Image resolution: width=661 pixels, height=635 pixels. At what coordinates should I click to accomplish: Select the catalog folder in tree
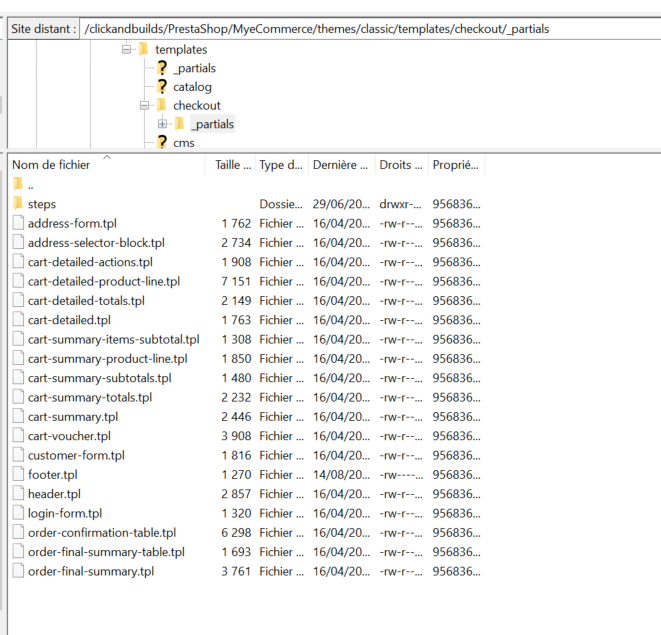(x=192, y=87)
